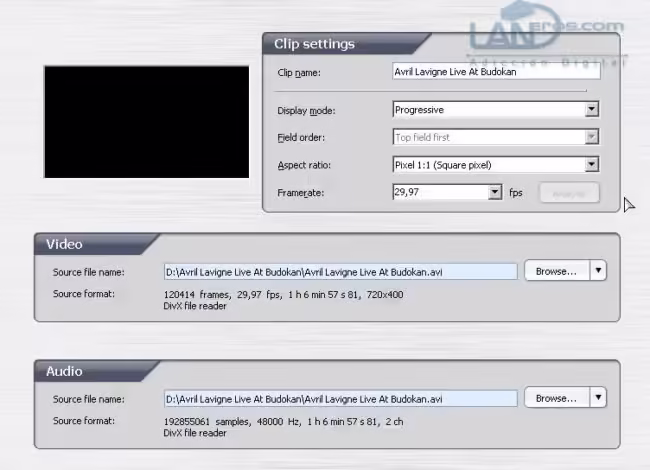The height and width of the screenshot is (470, 650).
Task: Open the disabled Field order dropdown
Action: [496, 137]
